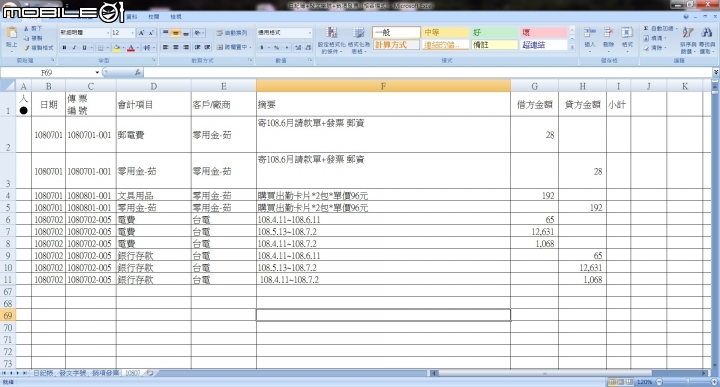Click the decrease font size icon
The image size is (720, 387).
151,33
